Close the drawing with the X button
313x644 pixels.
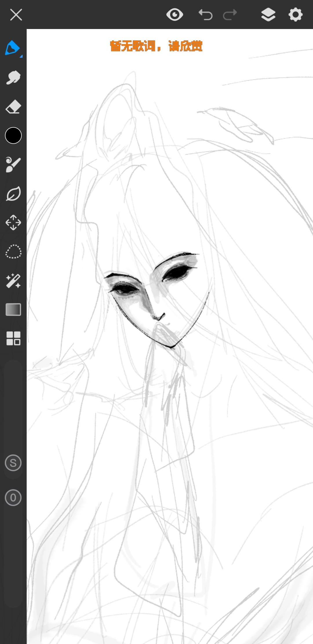16,15
